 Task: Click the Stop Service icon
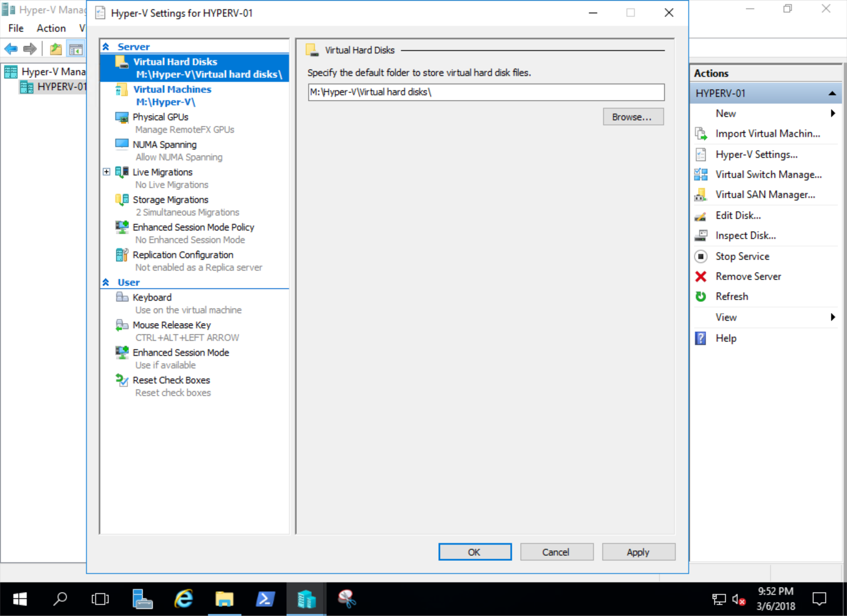(701, 256)
